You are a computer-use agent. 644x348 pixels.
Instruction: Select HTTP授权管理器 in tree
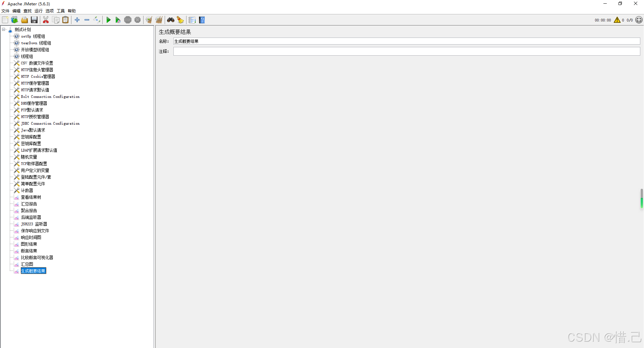35,117
